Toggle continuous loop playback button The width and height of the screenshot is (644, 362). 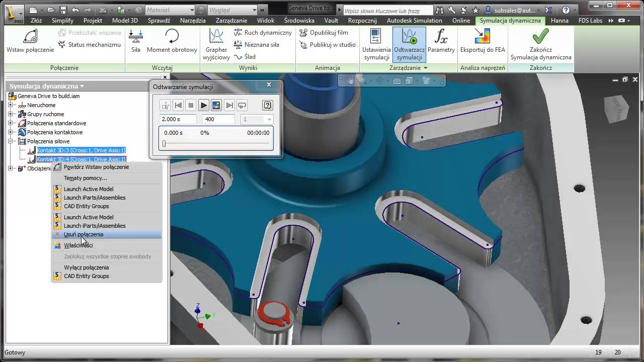click(x=242, y=105)
